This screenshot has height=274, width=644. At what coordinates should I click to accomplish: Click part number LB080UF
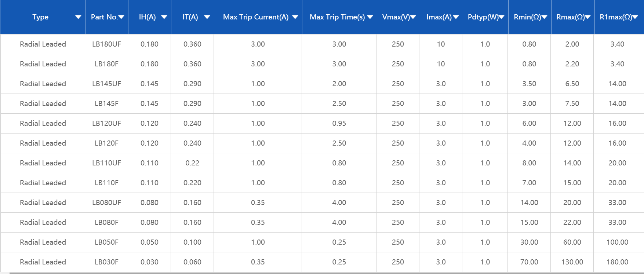[x=106, y=203]
